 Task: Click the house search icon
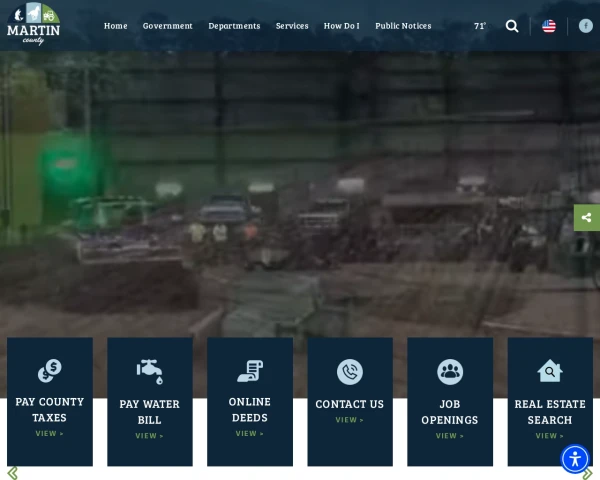550,371
